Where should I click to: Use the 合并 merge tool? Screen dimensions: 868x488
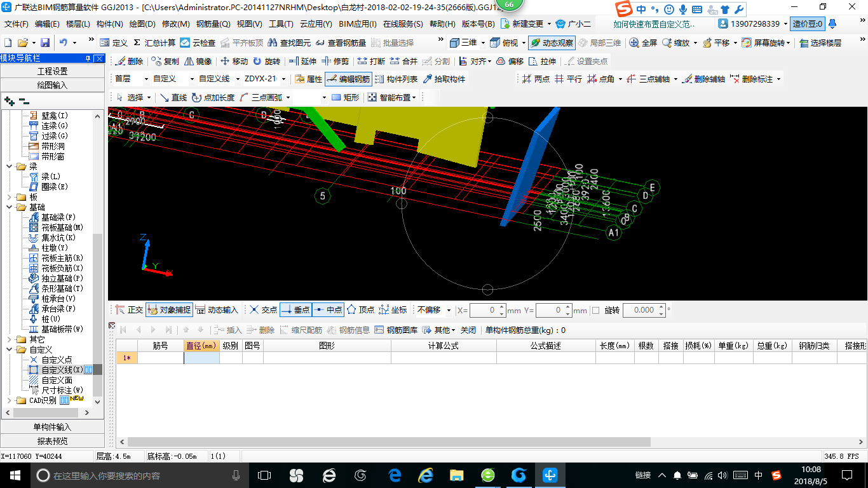click(403, 62)
